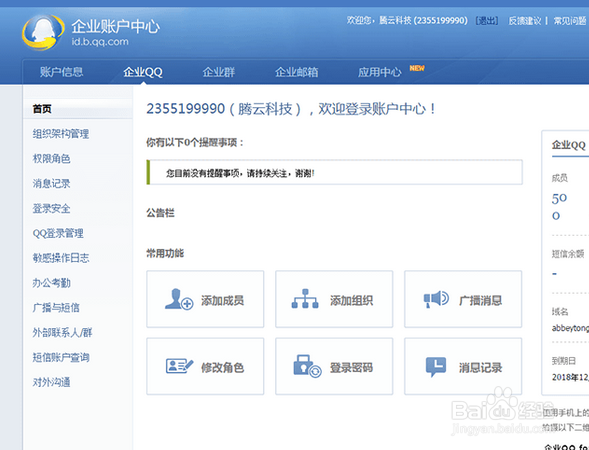Click the login password lock icon
The image size is (589, 450).
click(307, 366)
